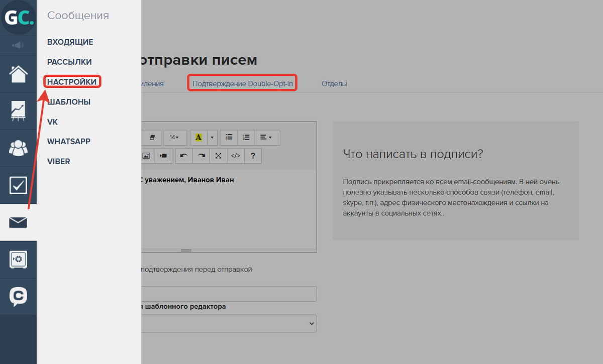Click the redo arrow in editor toolbar
603x364 pixels.
201,156
